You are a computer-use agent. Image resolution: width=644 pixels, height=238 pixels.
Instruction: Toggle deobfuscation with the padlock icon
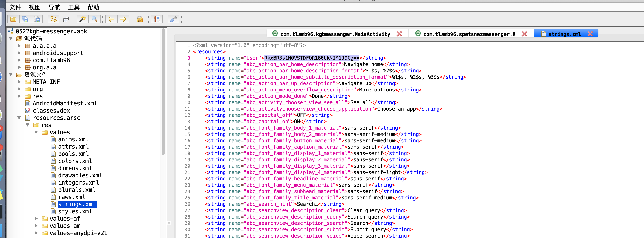click(140, 19)
